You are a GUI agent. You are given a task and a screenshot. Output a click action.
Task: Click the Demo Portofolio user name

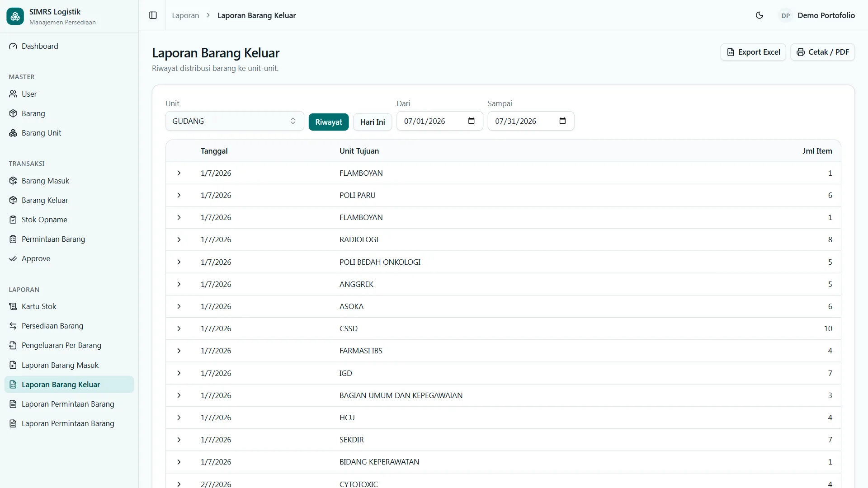826,15
